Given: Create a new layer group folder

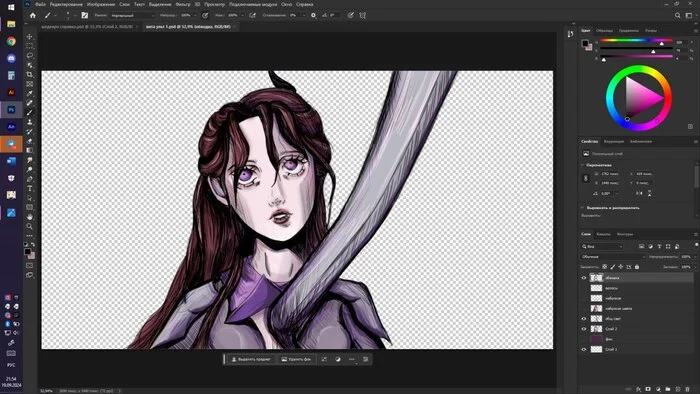Looking at the screenshot, I should 668,389.
